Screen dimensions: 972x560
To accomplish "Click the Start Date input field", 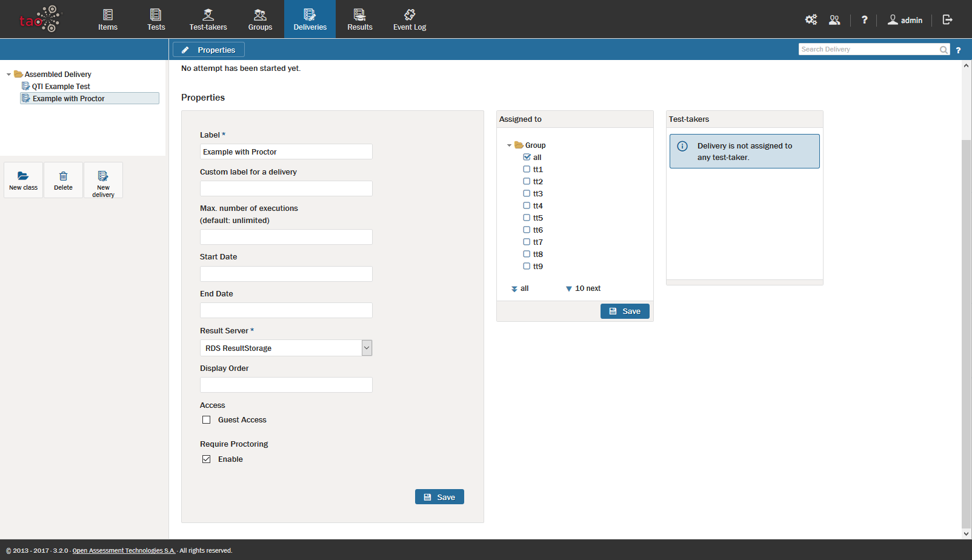I will [286, 274].
